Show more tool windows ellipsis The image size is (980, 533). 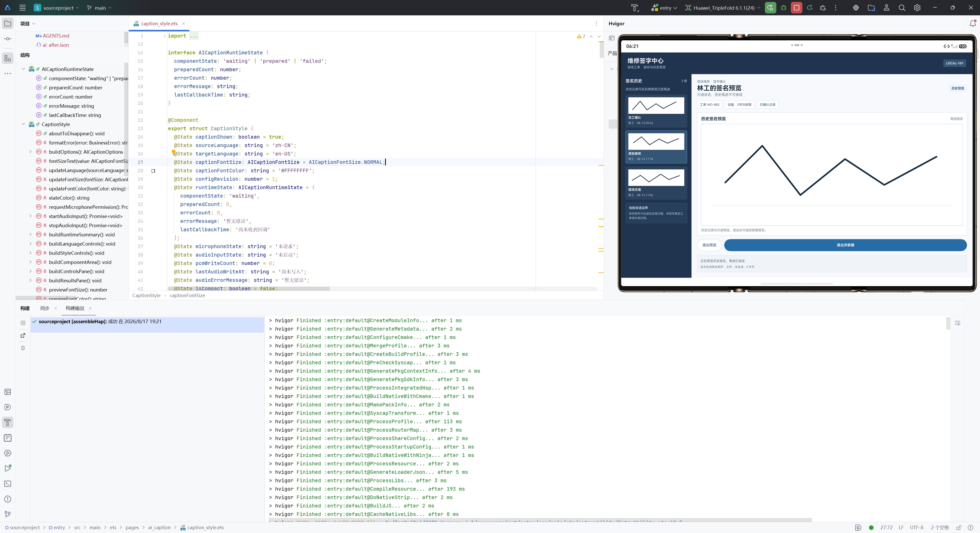pyautogui.click(x=8, y=74)
